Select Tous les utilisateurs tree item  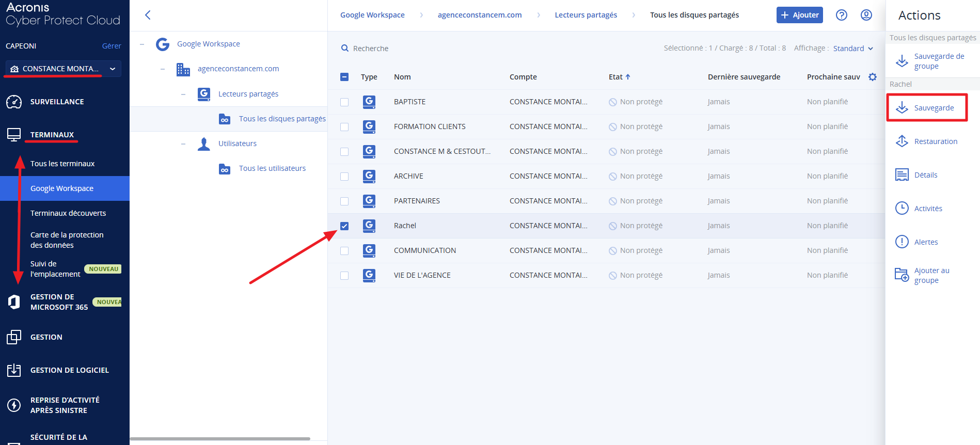click(272, 168)
